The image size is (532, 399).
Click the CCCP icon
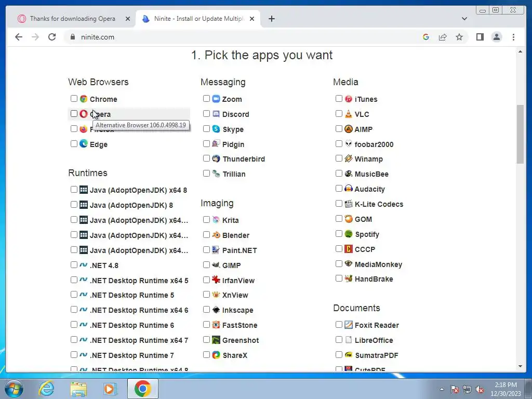tap(349, 249)
